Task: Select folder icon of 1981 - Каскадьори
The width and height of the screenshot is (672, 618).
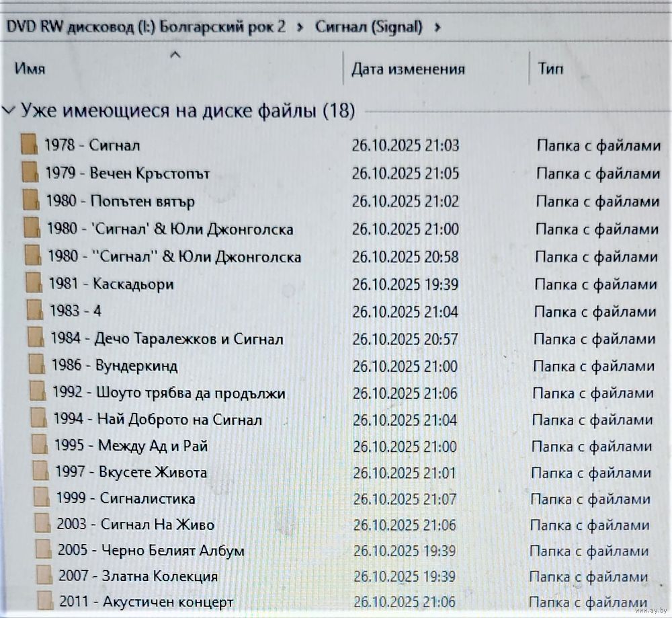Action: coord(33,283)
